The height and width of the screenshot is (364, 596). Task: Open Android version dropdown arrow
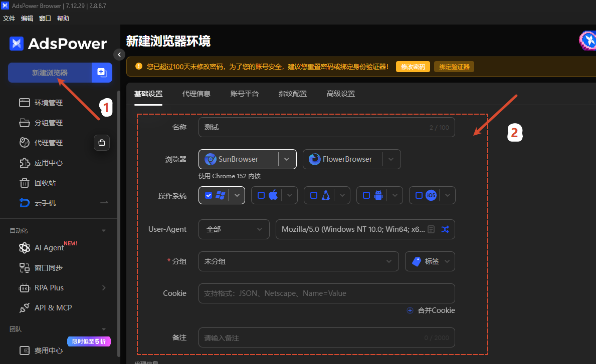(x=395, y=195)
